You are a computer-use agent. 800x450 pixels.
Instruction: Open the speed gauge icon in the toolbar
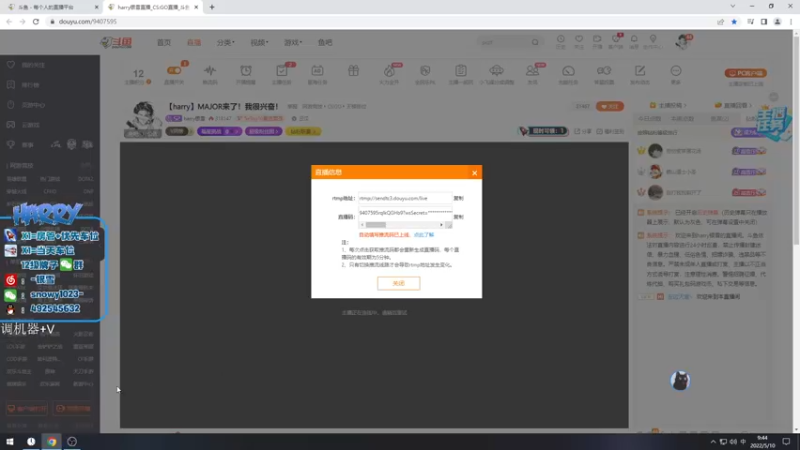[x=568, y=70]
